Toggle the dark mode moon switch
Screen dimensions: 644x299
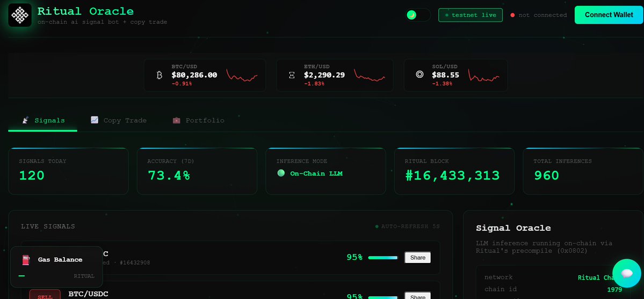(x=418, y=15)
